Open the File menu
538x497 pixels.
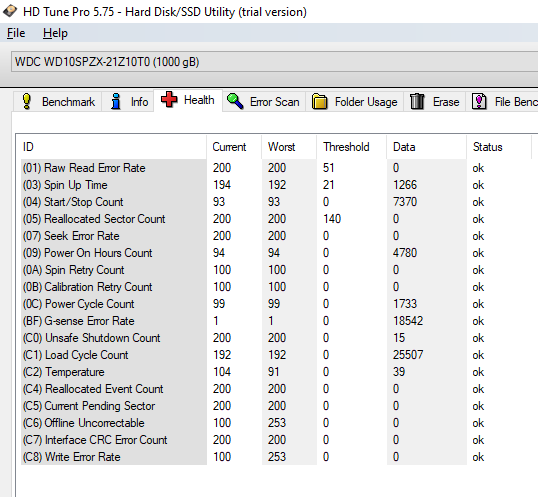[x=16, y=33]
